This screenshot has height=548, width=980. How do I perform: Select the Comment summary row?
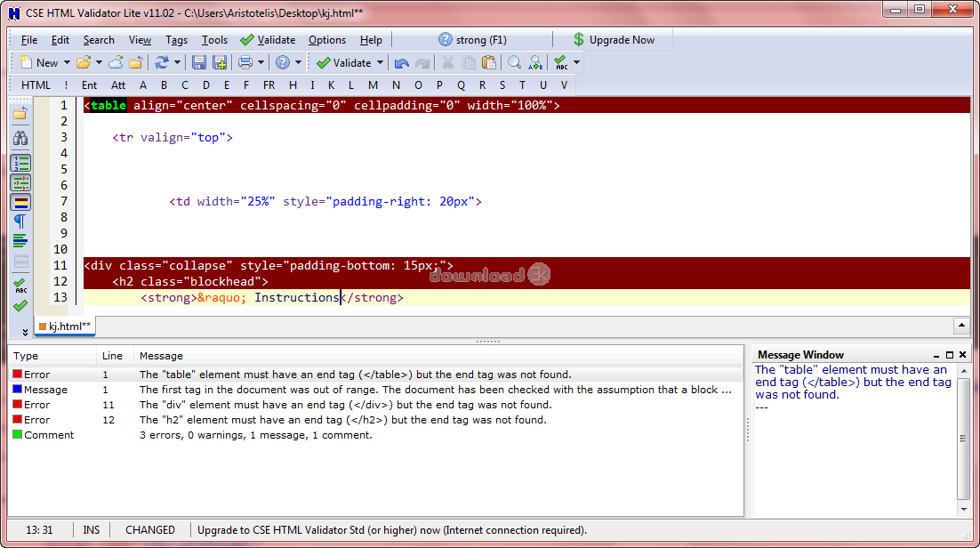point(375,435)
